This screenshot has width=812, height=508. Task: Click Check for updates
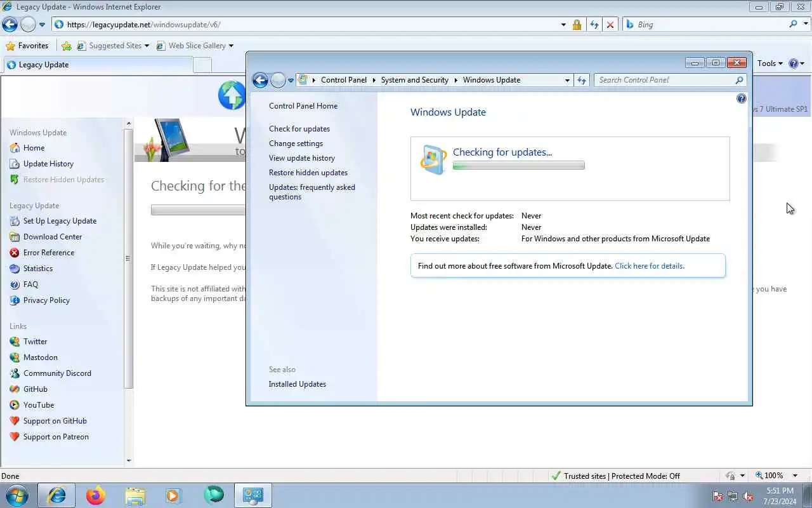[x=299, y=129]
